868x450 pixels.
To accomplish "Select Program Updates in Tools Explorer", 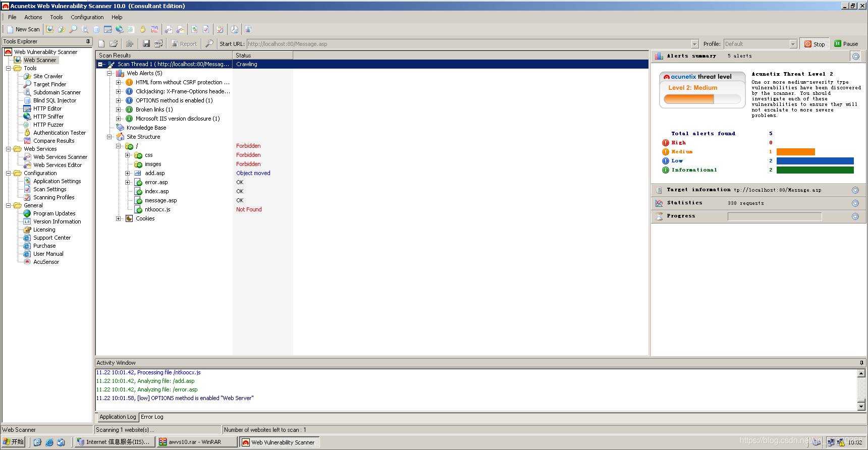I will point(55,213).
